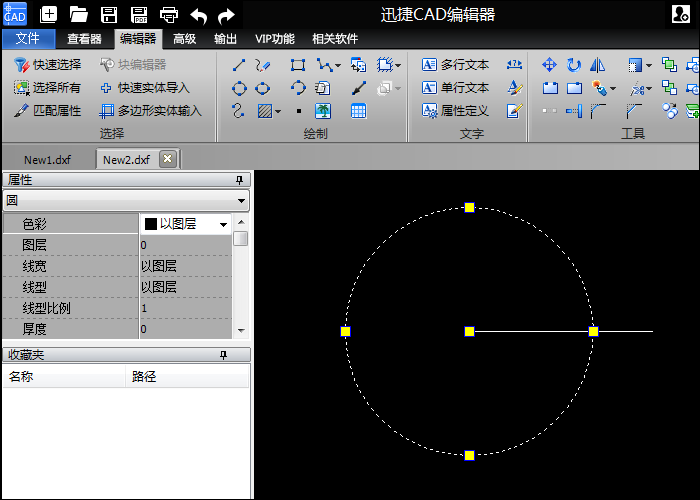Click the 匹配属性 button
Viewport: 700px width, 500px height.
[x=47, y=111]
